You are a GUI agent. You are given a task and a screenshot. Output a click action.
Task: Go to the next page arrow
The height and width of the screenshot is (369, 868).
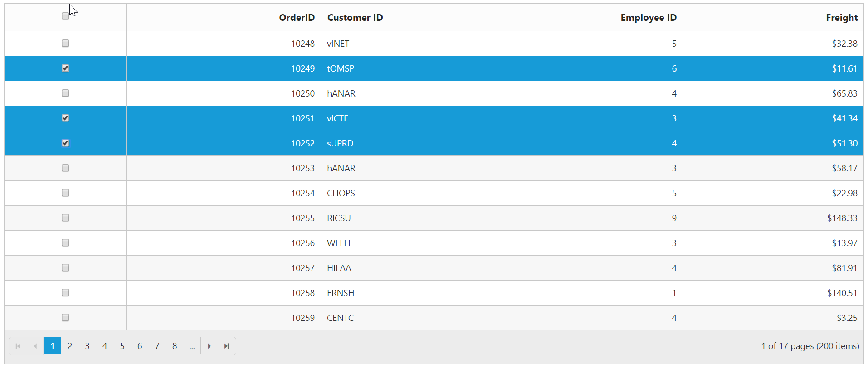pyautogui.click(x=209, y=346)
